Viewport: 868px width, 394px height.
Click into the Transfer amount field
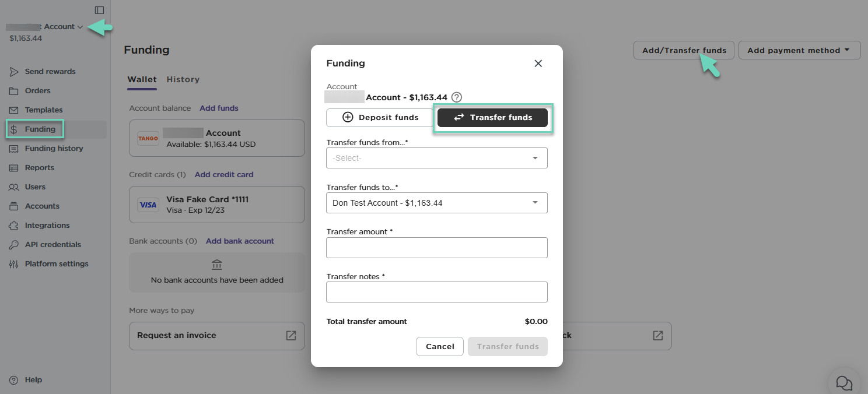click(436, 248)
